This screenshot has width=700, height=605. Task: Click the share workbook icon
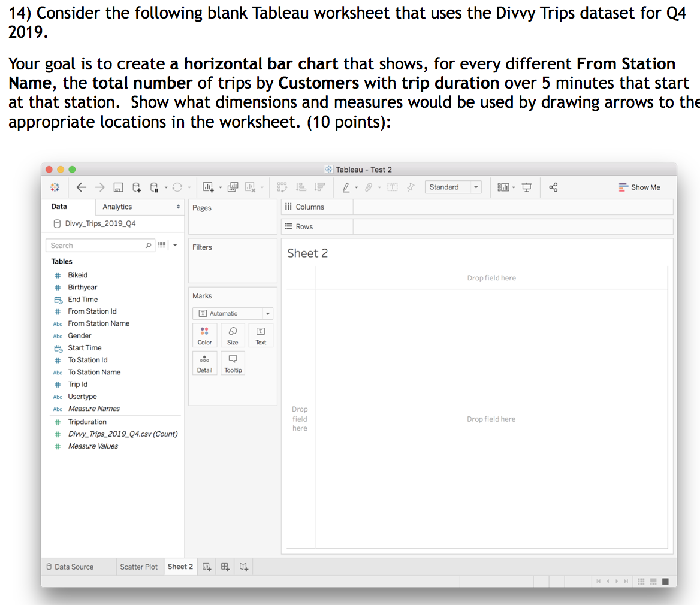coord(553,187)
